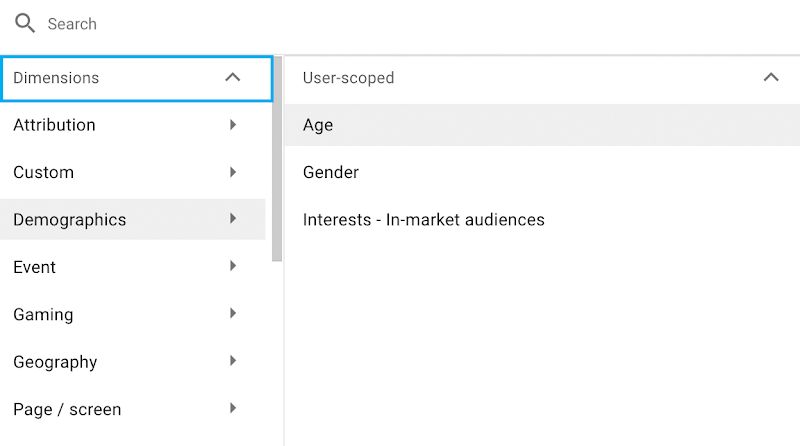Select the Age dimension
The image size is (800, 446).
[318, 125]
